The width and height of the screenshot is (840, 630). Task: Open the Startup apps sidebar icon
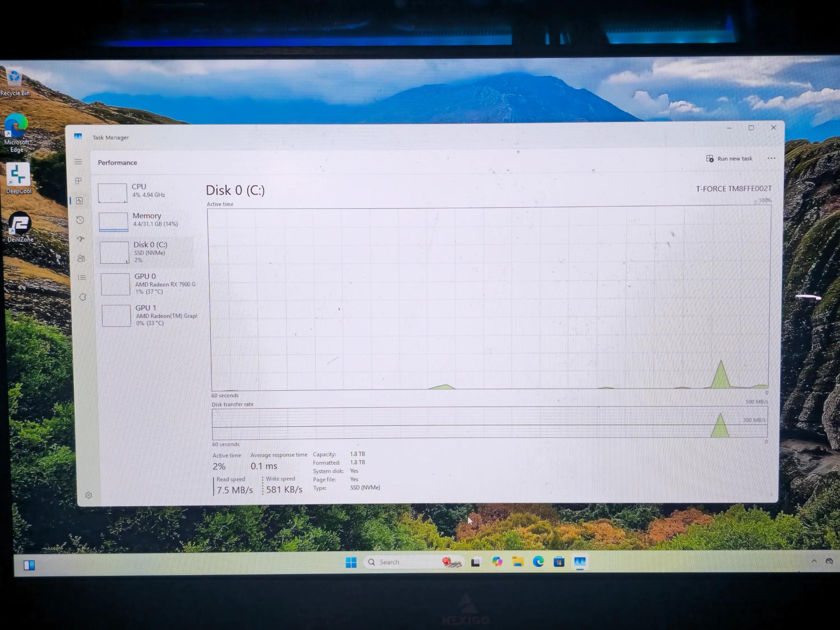(81, 239)
